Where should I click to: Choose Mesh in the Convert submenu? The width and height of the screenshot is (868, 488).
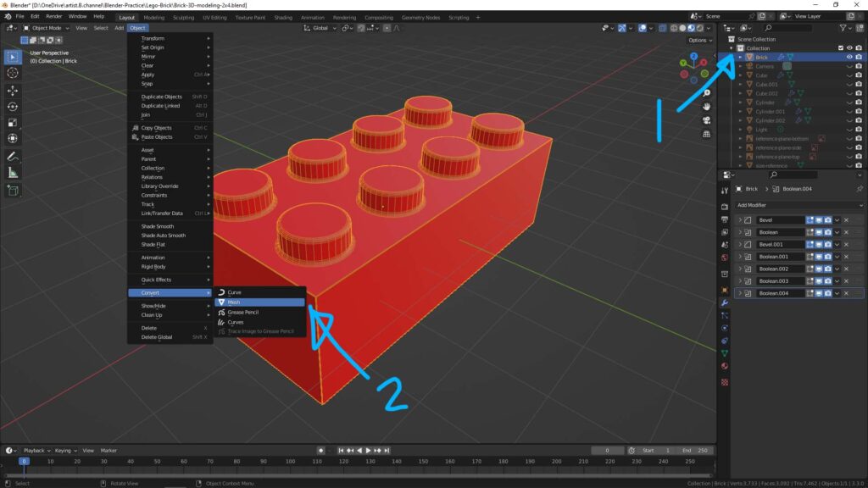(259, 302)
